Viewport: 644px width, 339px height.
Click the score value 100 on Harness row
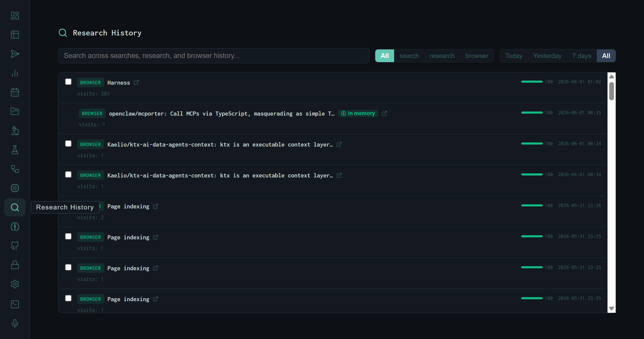click(x=549, y=82)
